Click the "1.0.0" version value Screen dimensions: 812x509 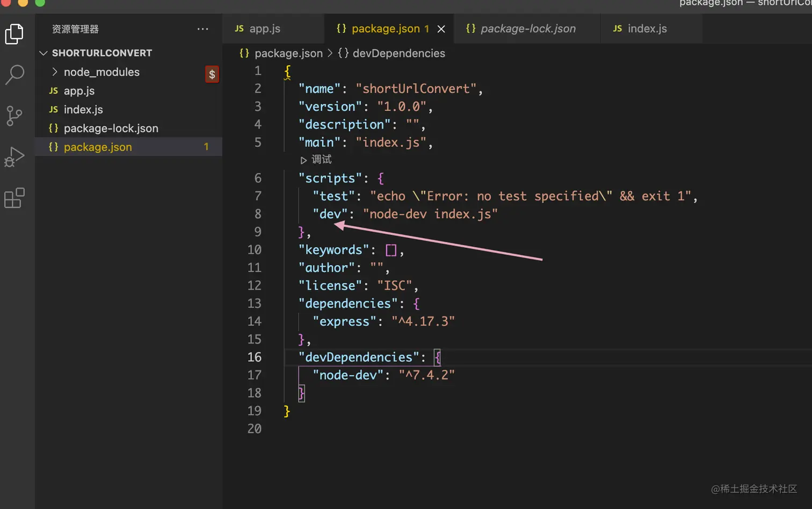pyautogui.click(x=402, y=106)
